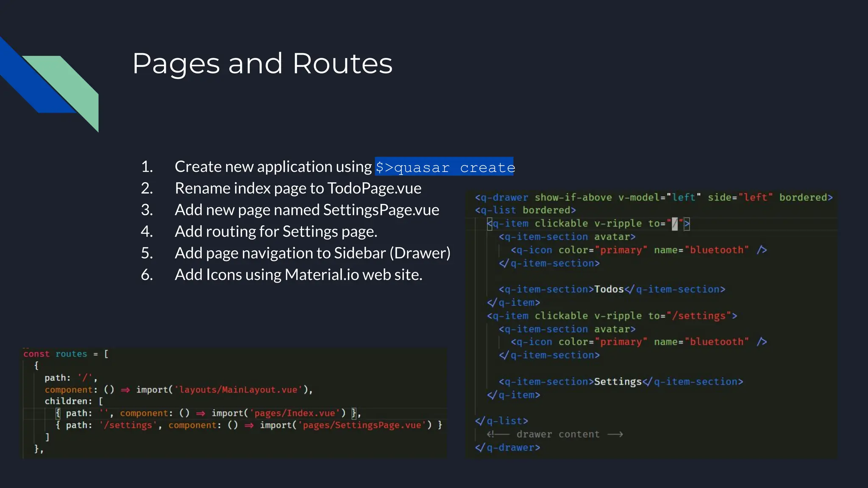Click 'Add new page named SettingsPage.vue' item
868x488 pixels.
point(307,210)
